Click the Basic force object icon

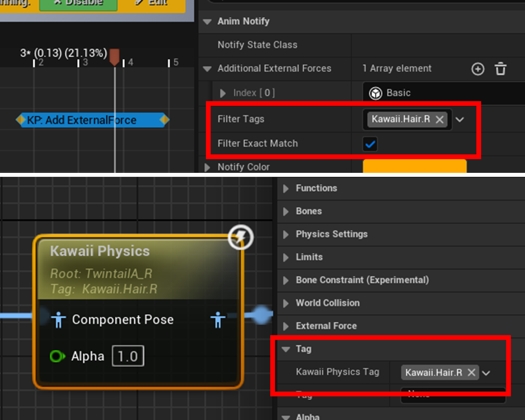point(375,93)
